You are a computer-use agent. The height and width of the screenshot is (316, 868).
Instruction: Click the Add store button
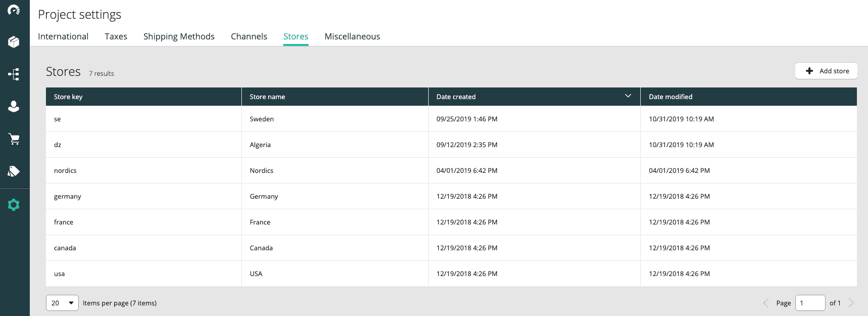tap(826, 71)
